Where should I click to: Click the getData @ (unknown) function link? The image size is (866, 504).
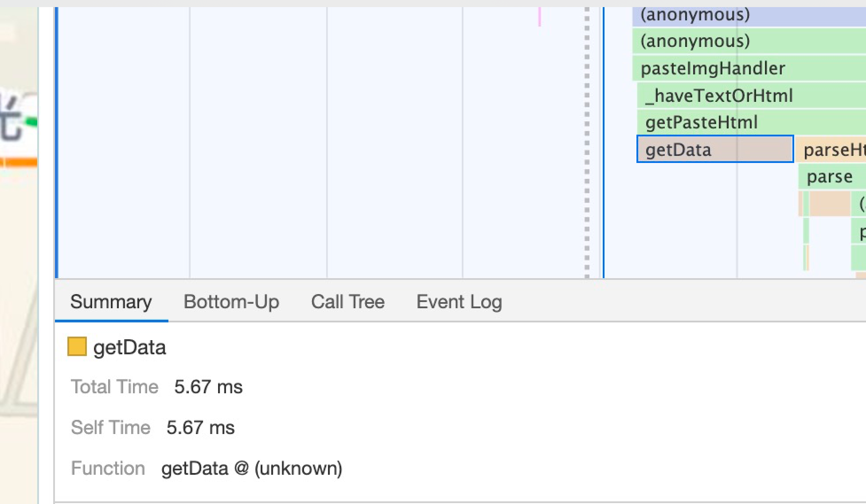(x=251, y=469)
